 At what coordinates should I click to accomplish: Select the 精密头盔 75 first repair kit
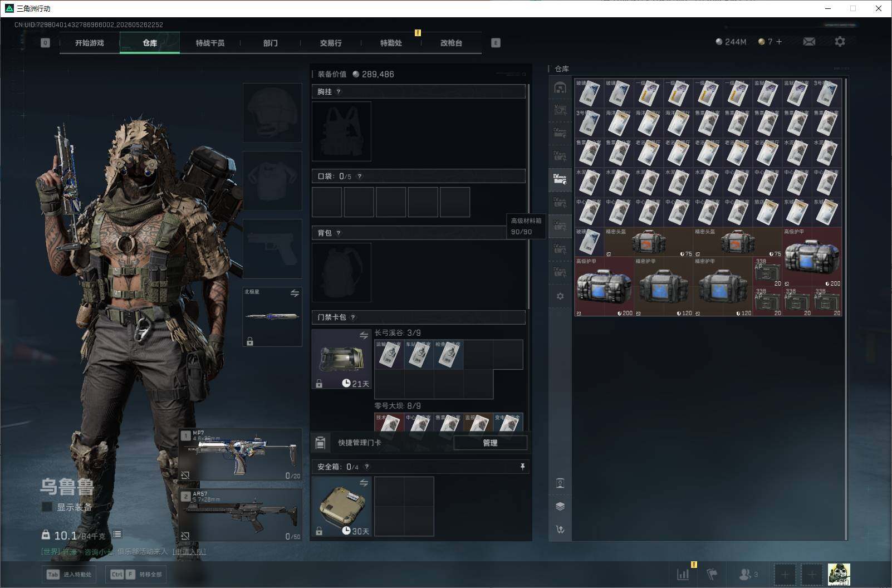click(x=648, y=242)
